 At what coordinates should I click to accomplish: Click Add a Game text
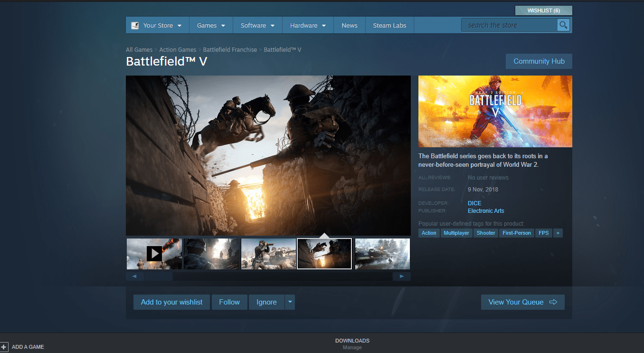28,347
